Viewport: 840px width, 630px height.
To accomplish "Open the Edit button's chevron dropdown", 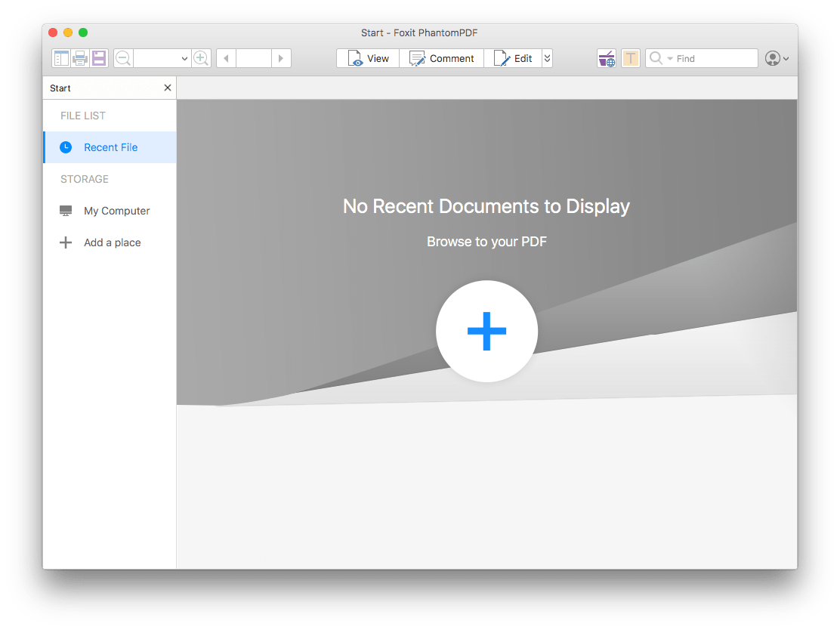I will click(x=547, y=58).
